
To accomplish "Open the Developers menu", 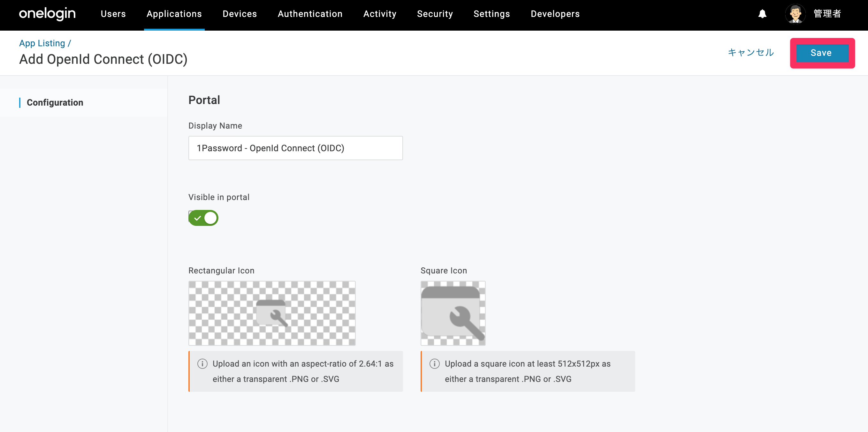I will pyautogui.click(x=555, y=14).
